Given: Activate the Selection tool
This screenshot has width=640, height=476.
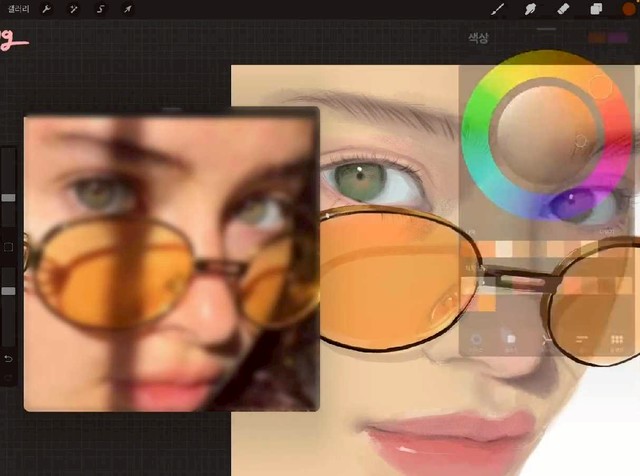Looking at the screenshot, I should (x=100, y=9).
